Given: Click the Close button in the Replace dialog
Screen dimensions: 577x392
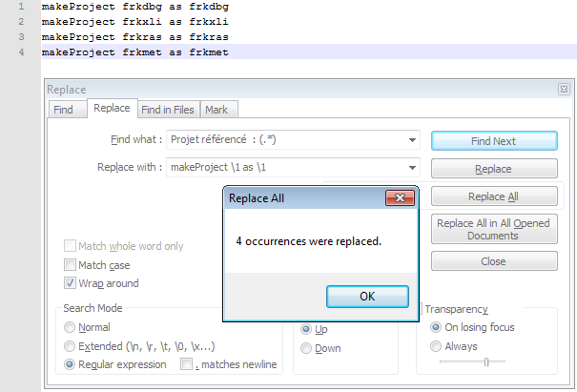Looking at the screenshot, I should click(x=494, y=261).
